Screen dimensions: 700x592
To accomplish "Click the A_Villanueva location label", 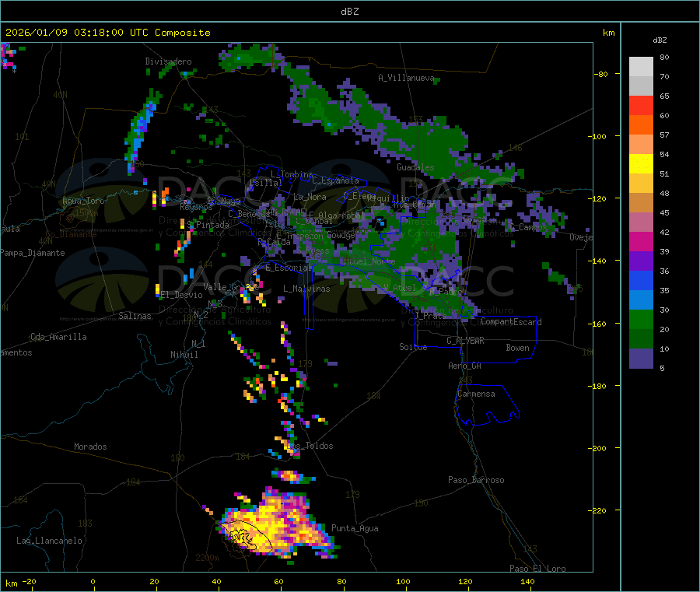I will point(406,78).
